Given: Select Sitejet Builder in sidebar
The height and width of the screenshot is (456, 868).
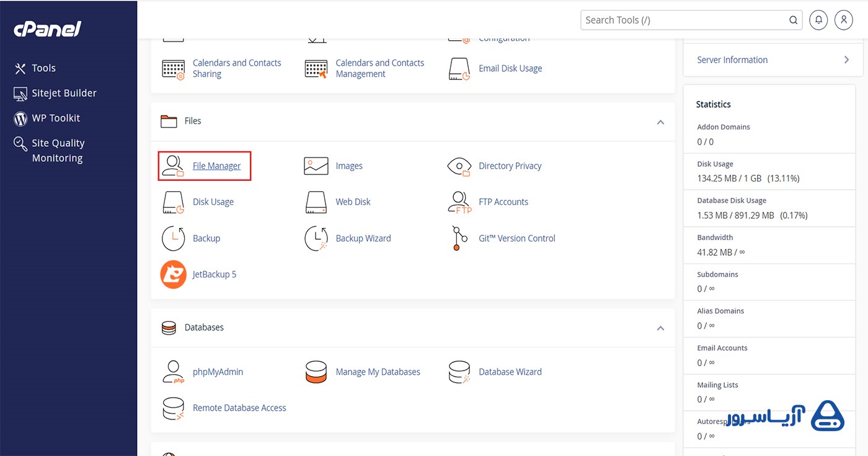Looking at the screenshot, I should [64, 93].
